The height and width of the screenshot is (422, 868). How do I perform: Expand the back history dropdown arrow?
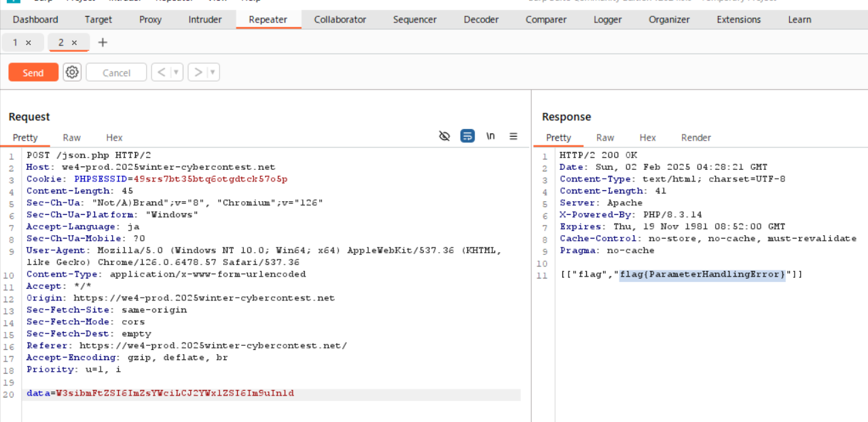177,72
